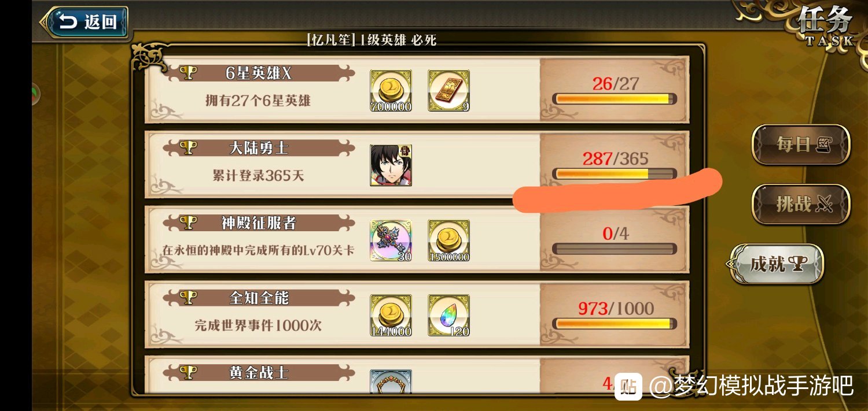Image resolution: width=868 pixels, height=411 pixels.
Task: Tap the rainbow crystal reward with quantity 120
Action: coord(448,316)
